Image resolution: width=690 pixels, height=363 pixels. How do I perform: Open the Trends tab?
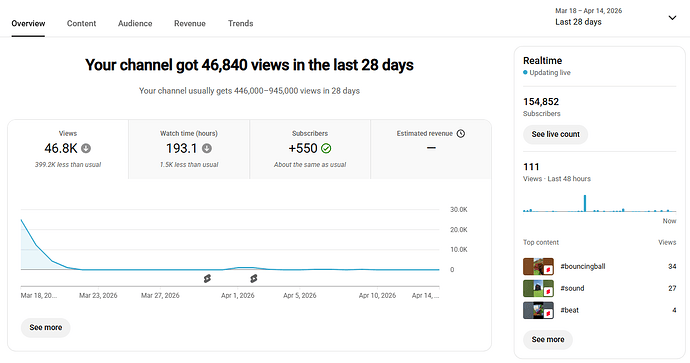pos(240,23)
